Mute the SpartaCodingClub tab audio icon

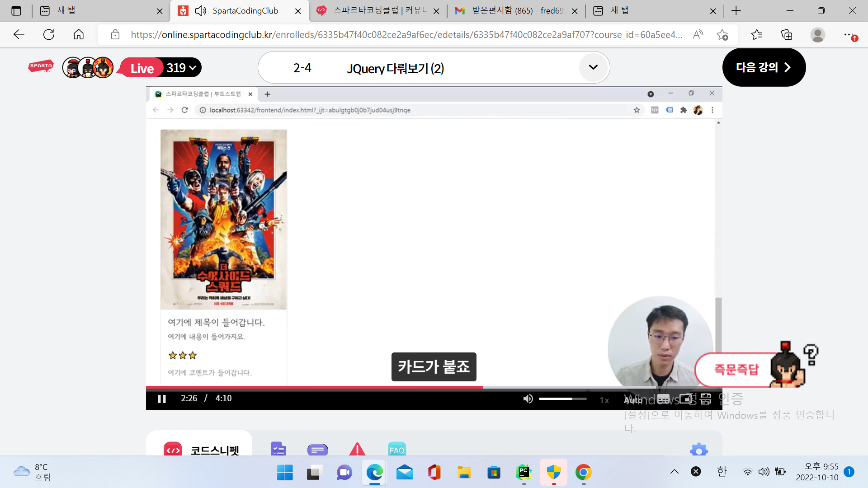tap(200, 11)
